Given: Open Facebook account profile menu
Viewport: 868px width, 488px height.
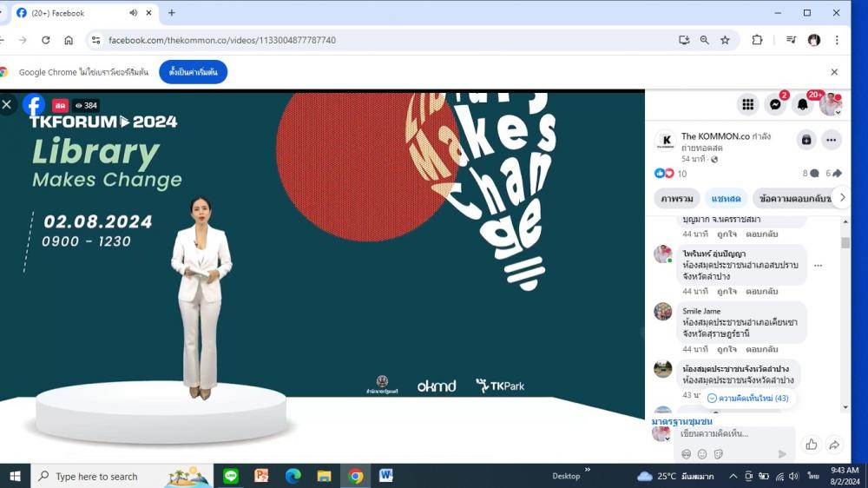Looking at the screenshot, I should point(831,104).
